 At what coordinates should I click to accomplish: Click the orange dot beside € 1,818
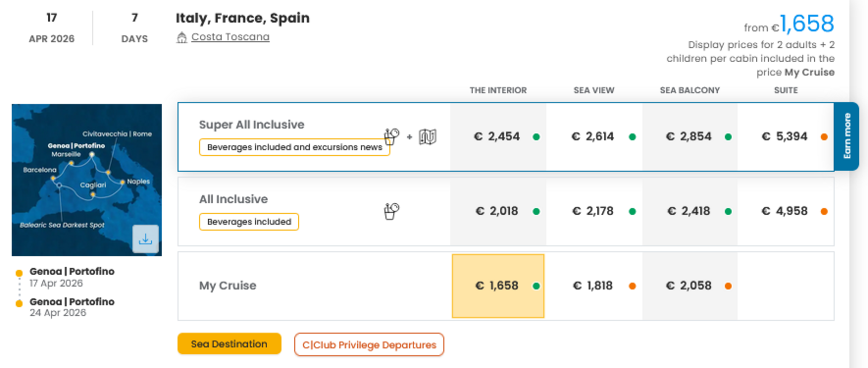(x=632, y=286)
